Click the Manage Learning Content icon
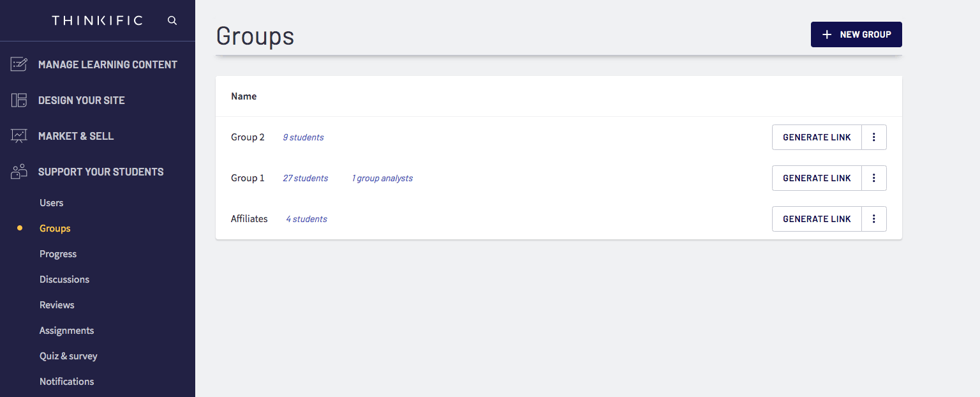This screenshot has width=980, height=397. 19,64
